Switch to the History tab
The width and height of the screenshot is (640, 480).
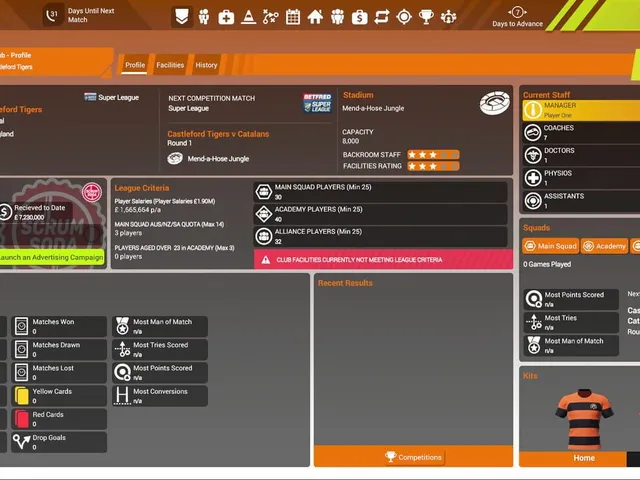click(206, 65)
